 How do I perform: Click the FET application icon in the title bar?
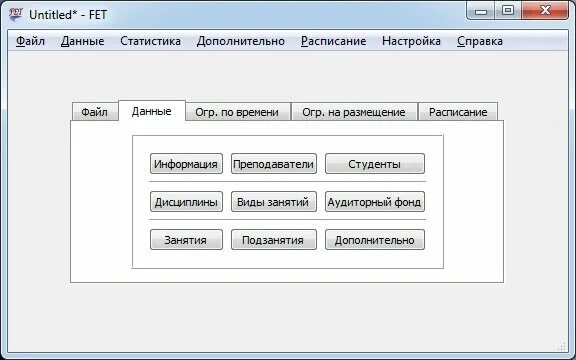click(16, 14)
